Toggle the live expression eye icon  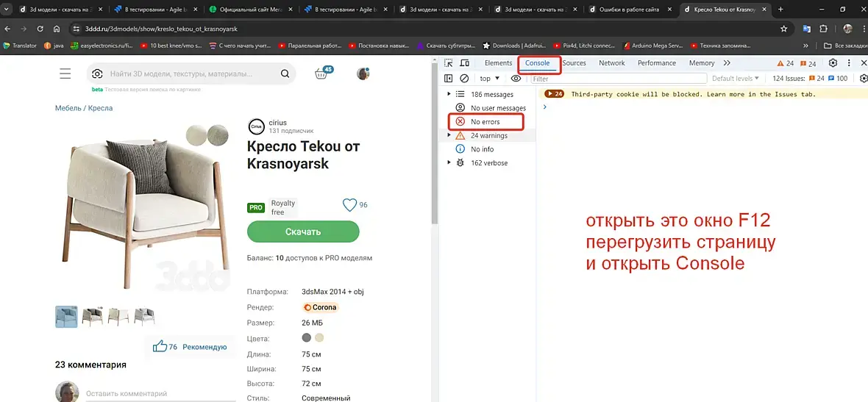(x=516, y=79)
